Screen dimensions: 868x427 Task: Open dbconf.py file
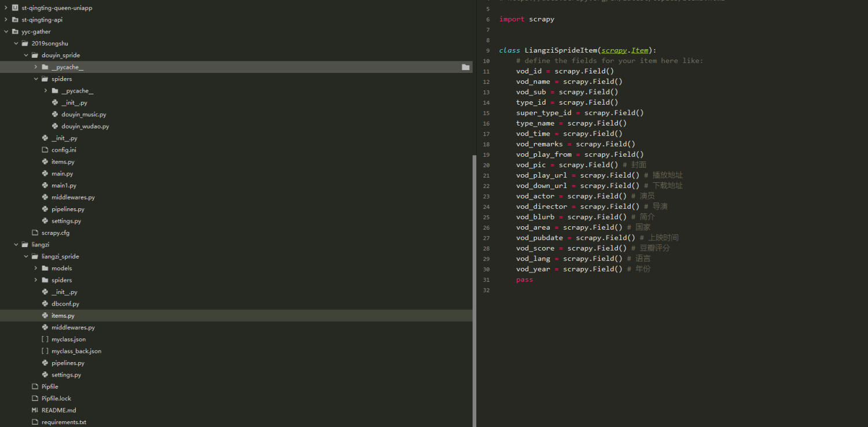65,304
